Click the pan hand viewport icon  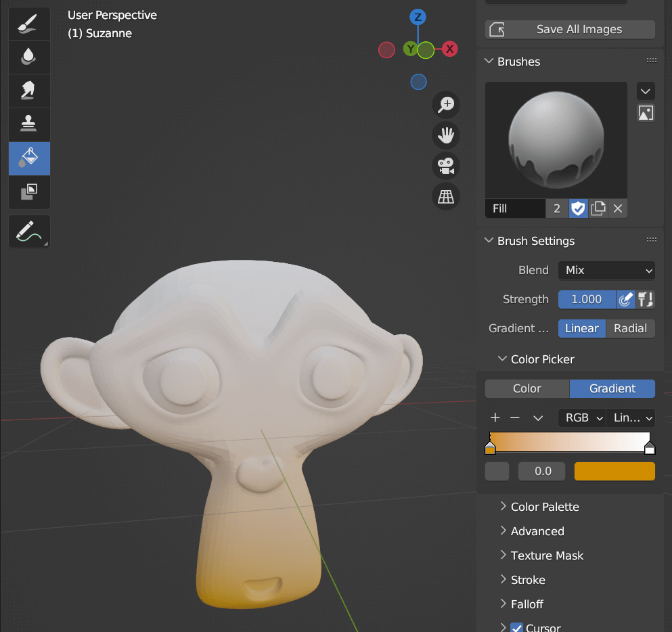[x=446, y=135]
